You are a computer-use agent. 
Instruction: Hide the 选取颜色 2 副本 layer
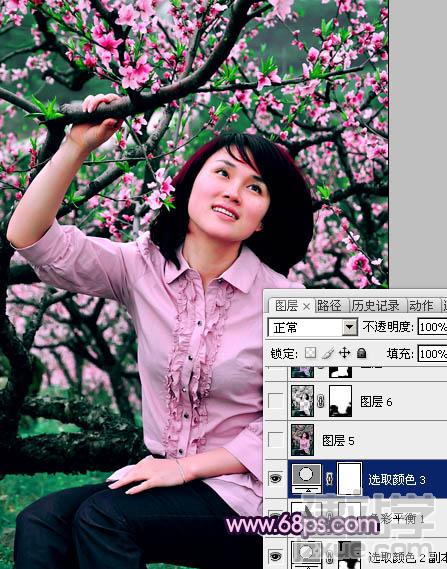(275, 556)
